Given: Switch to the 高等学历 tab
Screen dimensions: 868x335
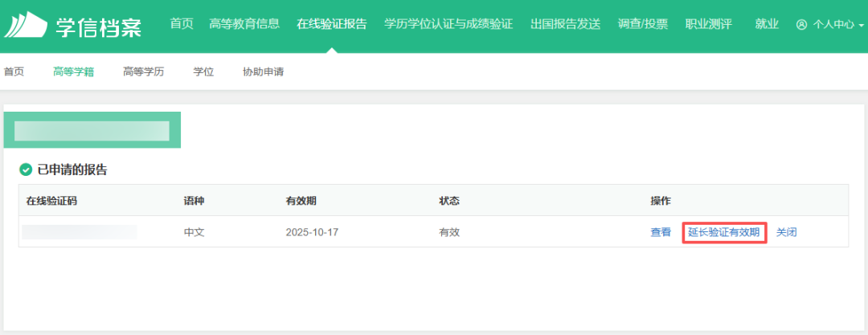Looking at the screenshot, I should [x=143, y=72].
